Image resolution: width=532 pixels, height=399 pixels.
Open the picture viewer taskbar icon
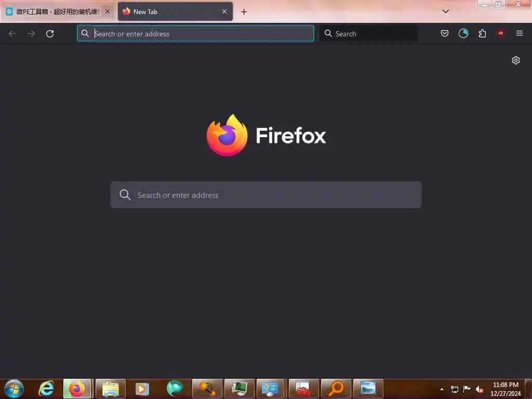click(x=368, y=389)
